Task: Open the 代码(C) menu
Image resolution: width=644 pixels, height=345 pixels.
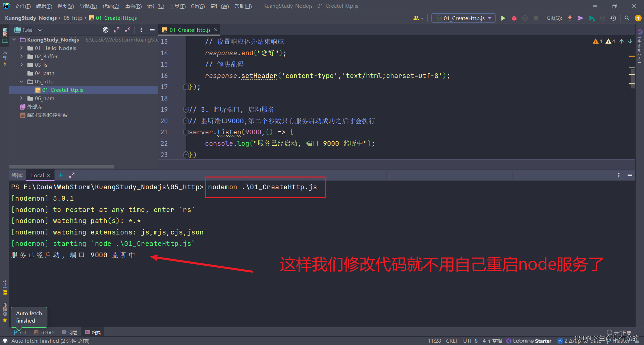Action: tap(111, 6)
